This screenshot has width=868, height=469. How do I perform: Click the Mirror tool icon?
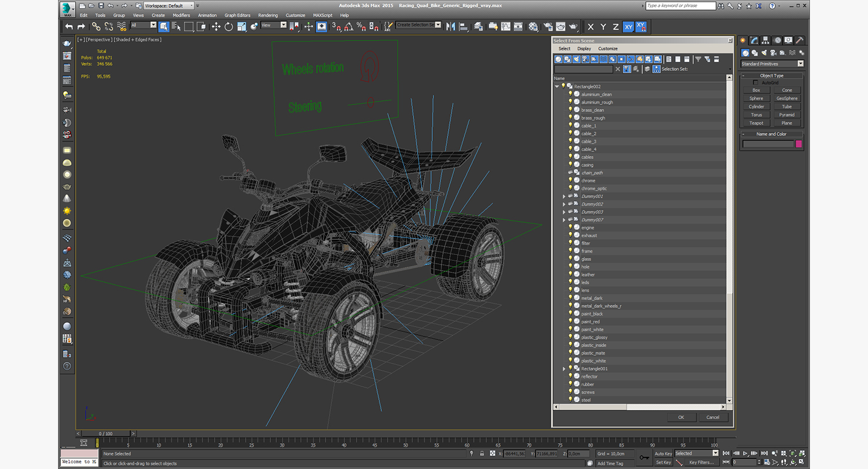pos(450,26)
